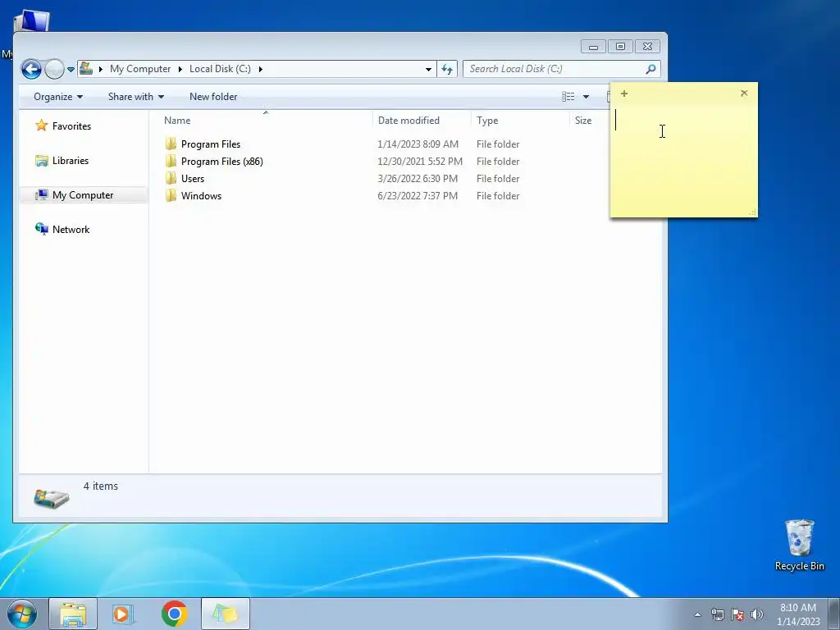Select Libraries in navigation pane
Screen dimensions: 840x630
click(71, 161)
